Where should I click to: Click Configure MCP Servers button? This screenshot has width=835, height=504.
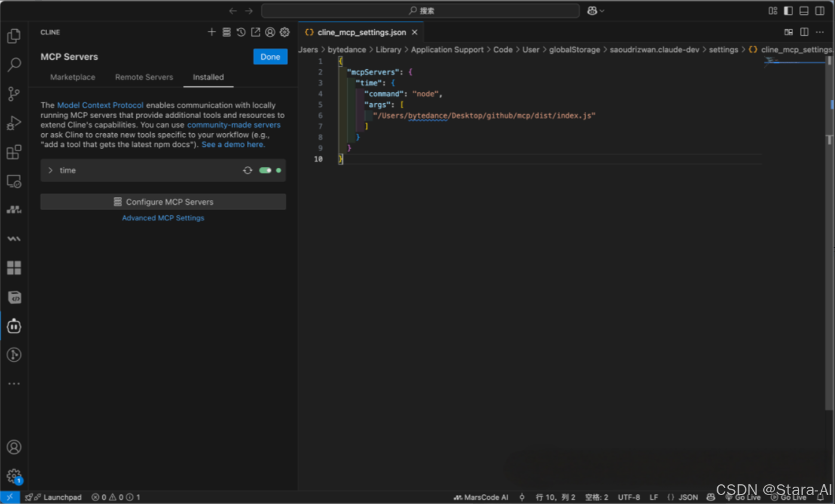[x=163, y=202]
